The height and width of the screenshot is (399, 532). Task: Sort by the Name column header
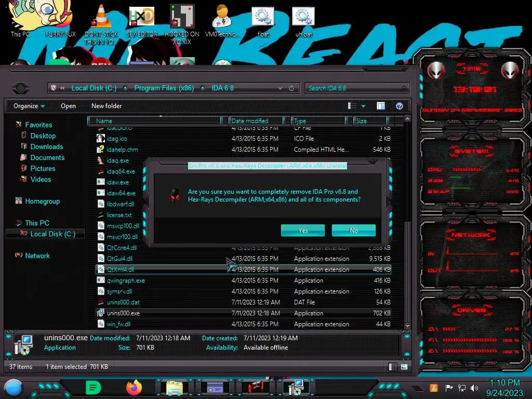pos(154,121)
